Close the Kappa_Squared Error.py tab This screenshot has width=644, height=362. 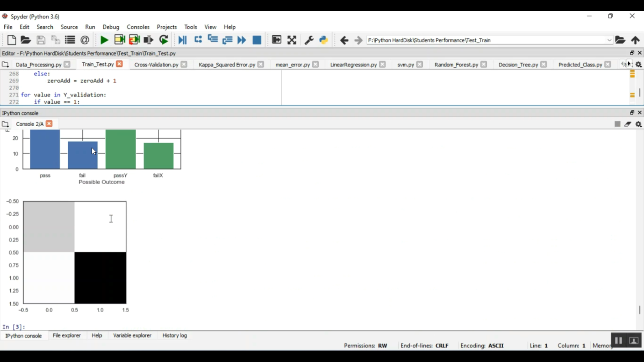coord(261,64)
